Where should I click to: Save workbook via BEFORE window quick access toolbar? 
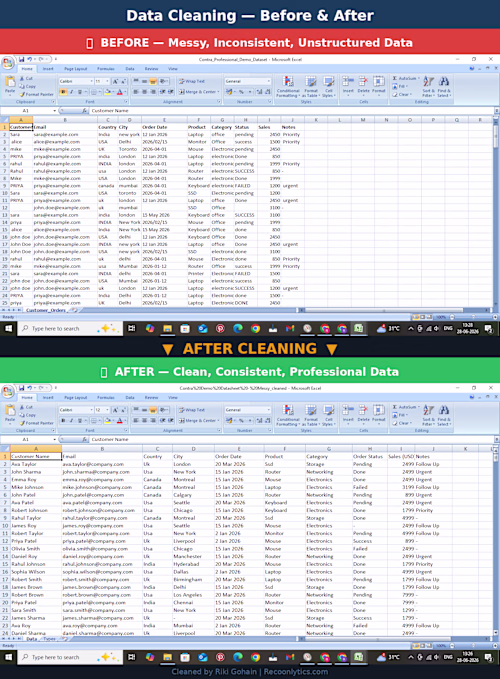(21, 59)
